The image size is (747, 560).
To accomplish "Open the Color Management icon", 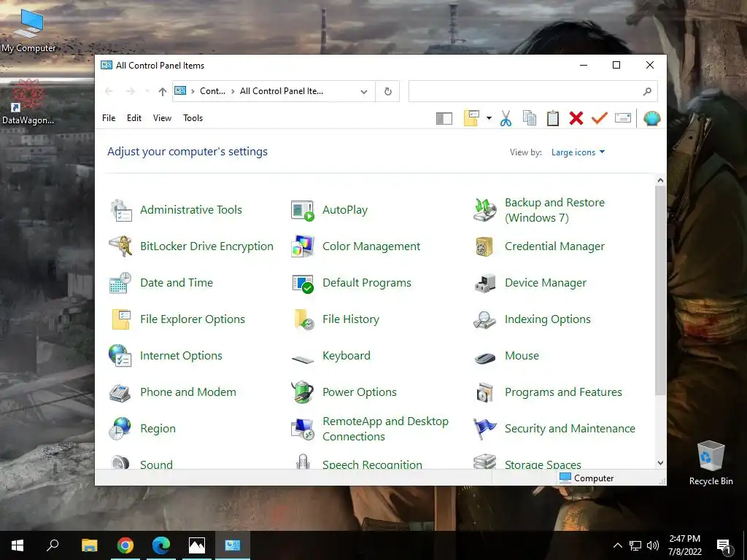I will click(x=303, y=246).
